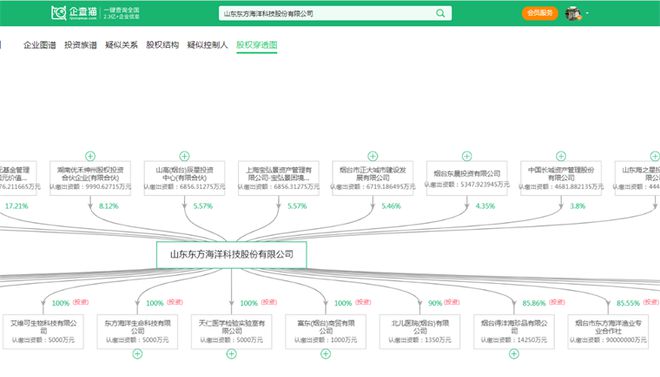Screen dimensions: 660x377
Task: Expand investments below 富东(烟台)商贸 node
Action: coord(325,354)
